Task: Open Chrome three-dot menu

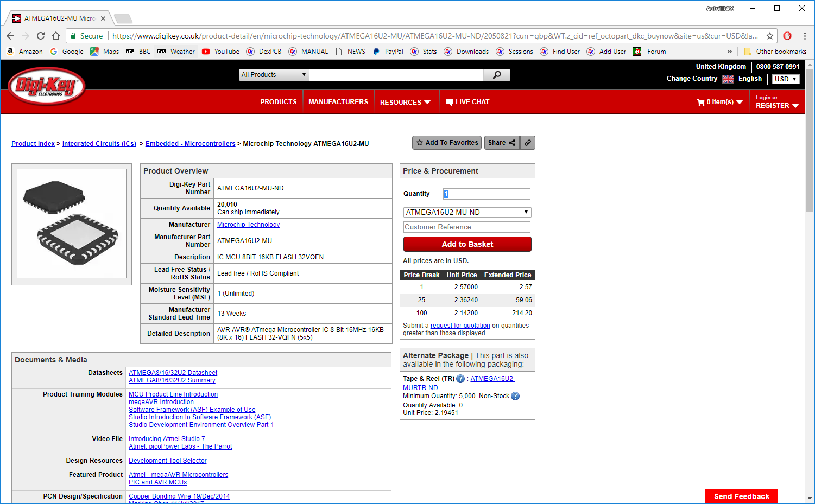Action: (805, 36)
